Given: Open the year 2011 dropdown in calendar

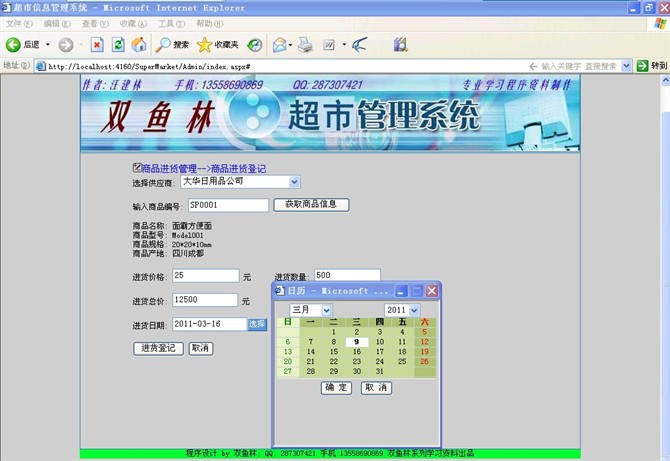Looking at the screenshot, I should point(414,310).
